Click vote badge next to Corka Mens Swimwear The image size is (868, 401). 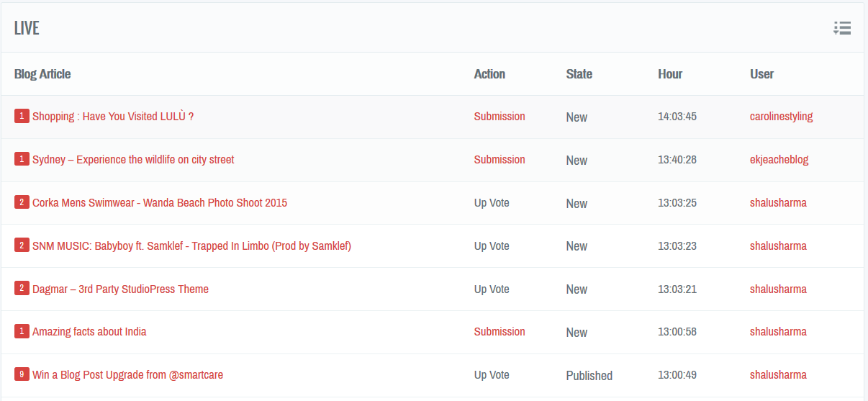(x=22, y=202)
